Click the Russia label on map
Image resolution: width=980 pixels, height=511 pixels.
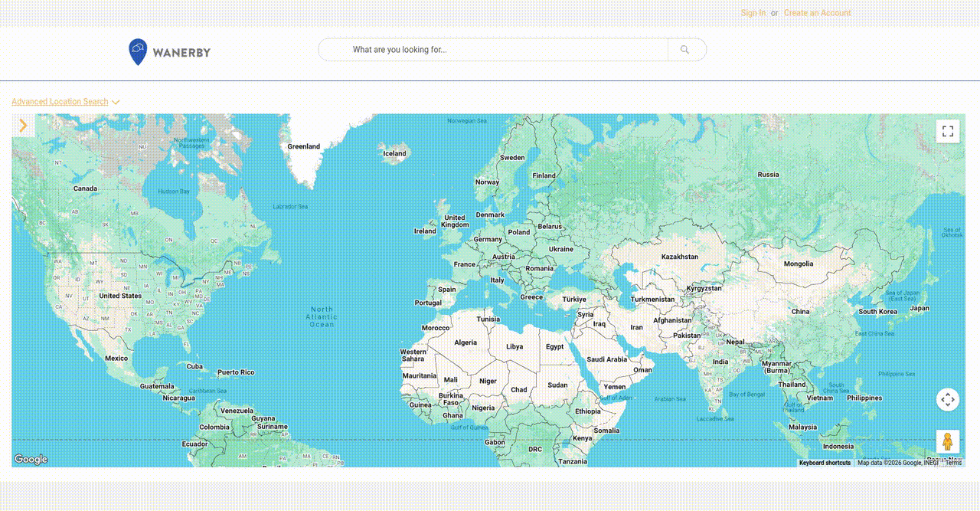coord(769,175)
